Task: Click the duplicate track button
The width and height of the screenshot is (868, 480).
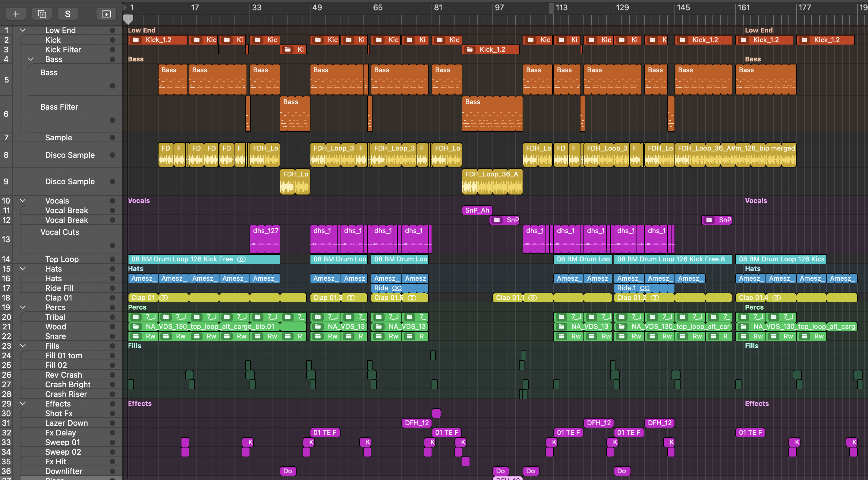Action: click(42, 14)
